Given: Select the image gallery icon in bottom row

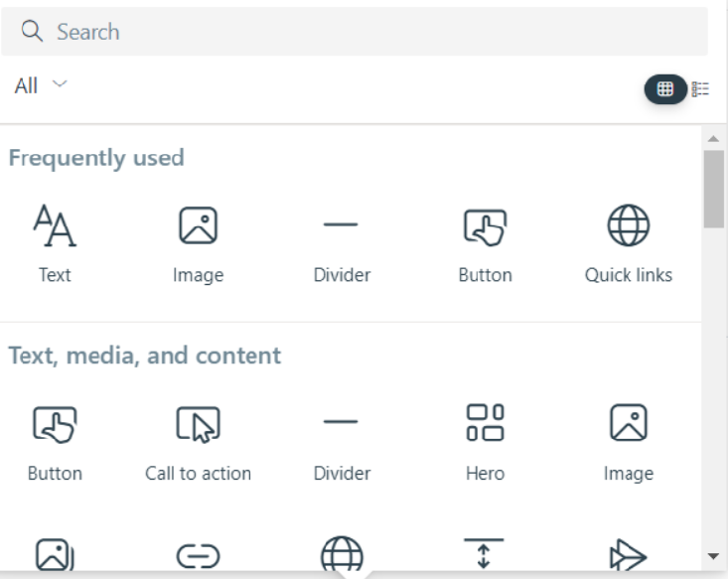Looking at the screenshot, I should (55, 554).
